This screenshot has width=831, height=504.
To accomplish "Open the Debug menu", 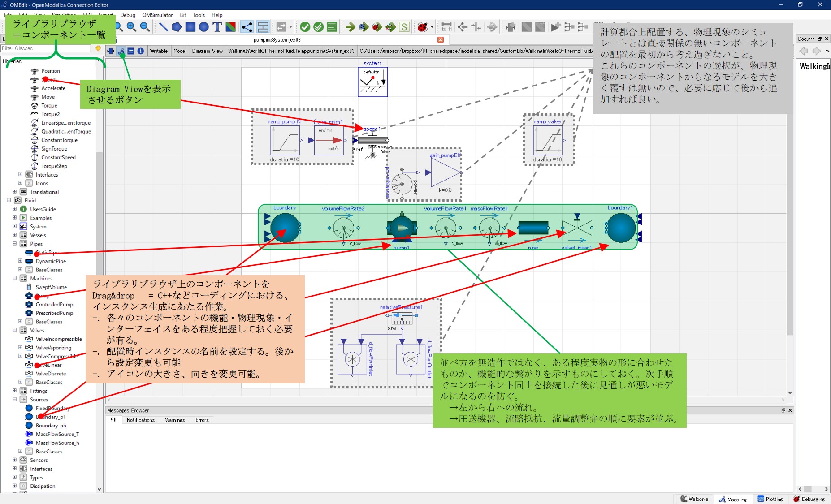I will pos(128,15).
